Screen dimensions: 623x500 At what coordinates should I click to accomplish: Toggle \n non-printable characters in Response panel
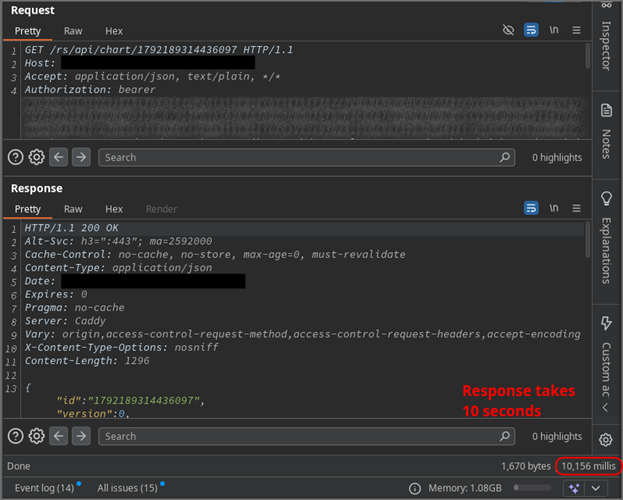tap(554, 209)
